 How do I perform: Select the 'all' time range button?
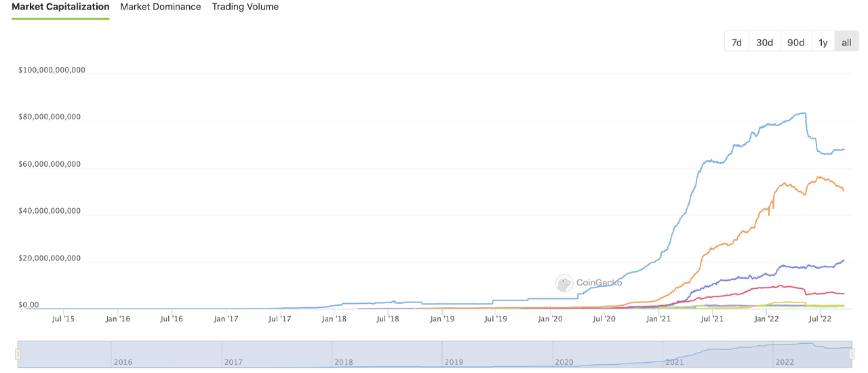[x=846, y=42]
